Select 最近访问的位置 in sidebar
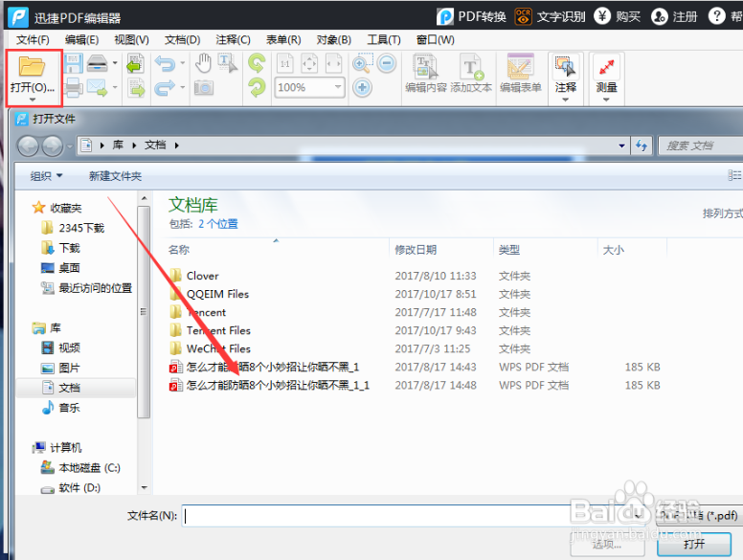The width and height of the screenshot is (743, 560). coord(87,287)
